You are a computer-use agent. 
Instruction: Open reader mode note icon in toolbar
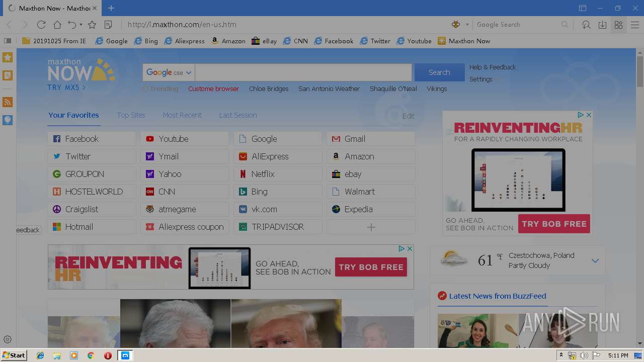(x=108, y=25)
